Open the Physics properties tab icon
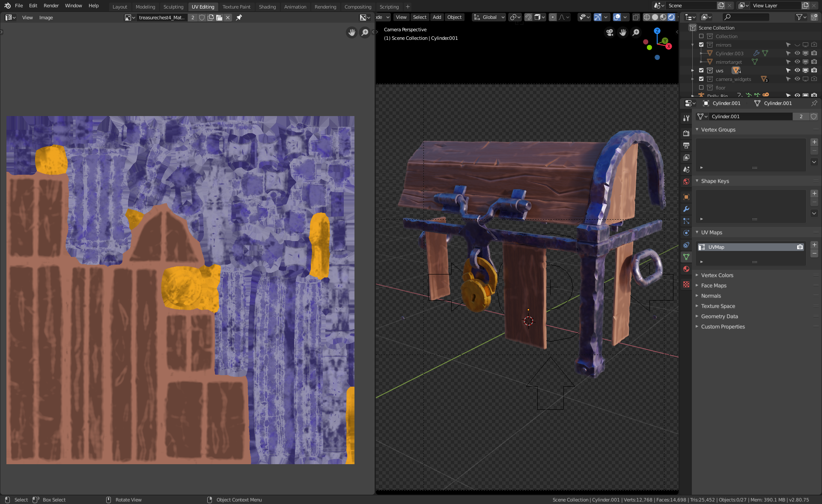 (x=686, y=233)
